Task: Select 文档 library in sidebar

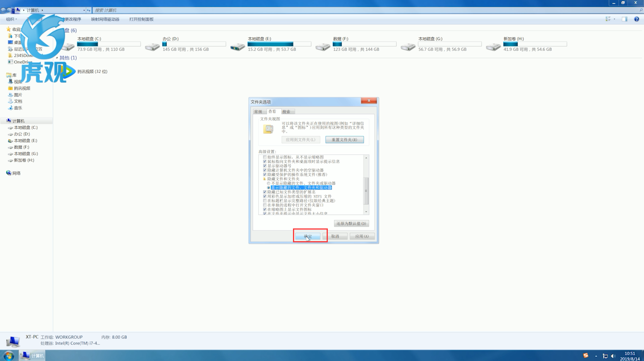Action: point(15,101)
